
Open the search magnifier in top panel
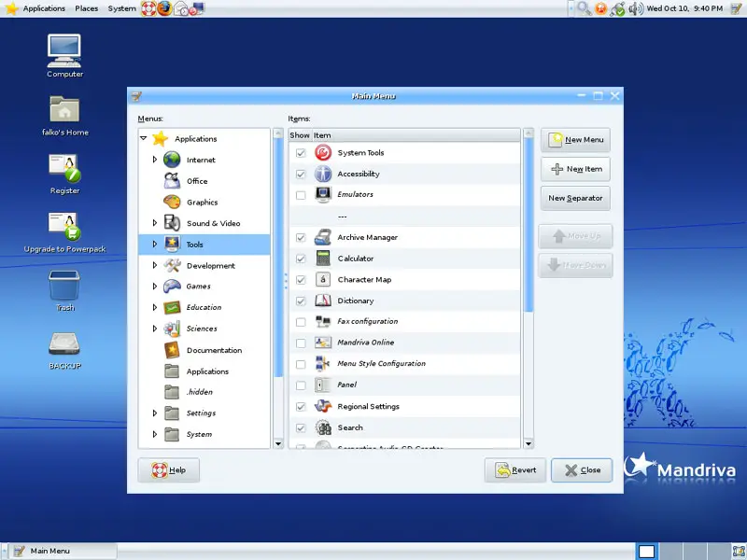[x=585, y=8]
